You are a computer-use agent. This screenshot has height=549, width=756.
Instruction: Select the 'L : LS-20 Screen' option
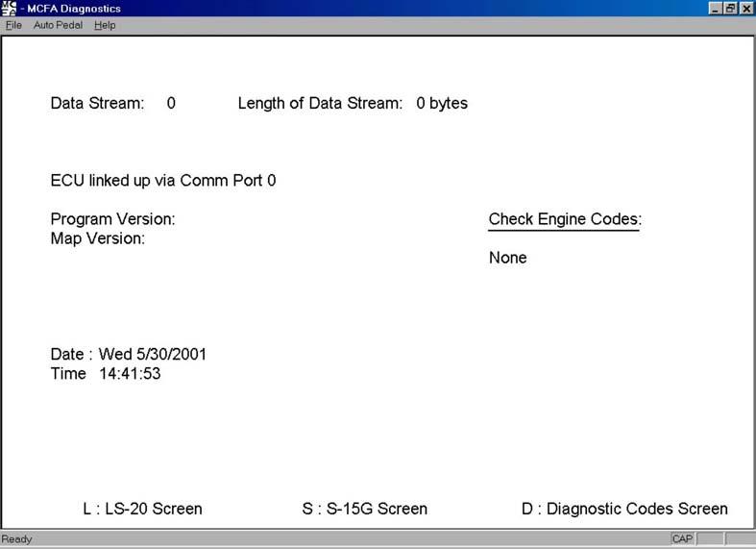pos(143,509)
